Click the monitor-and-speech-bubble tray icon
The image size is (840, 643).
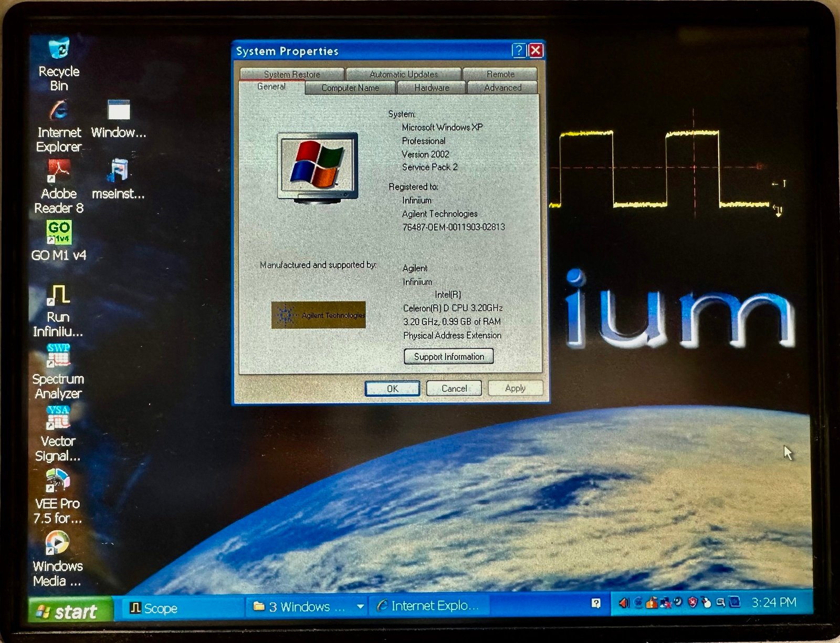coord(721,603)
